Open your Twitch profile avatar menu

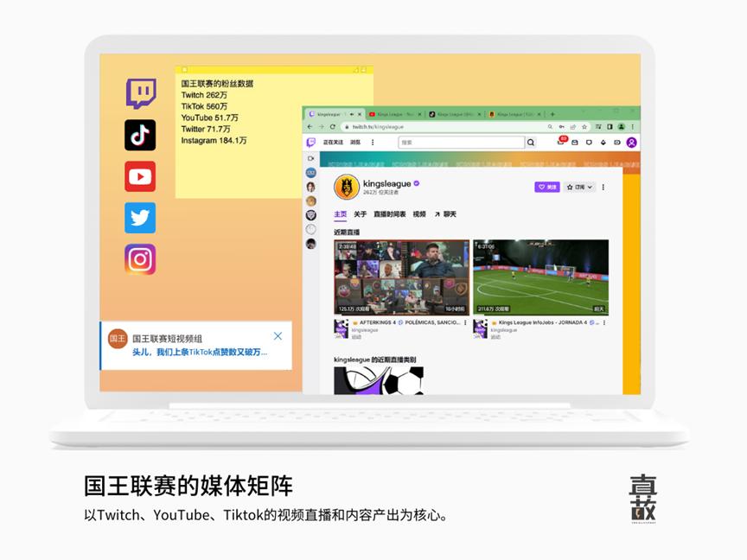pyautogui.click(x=631, y=143)
